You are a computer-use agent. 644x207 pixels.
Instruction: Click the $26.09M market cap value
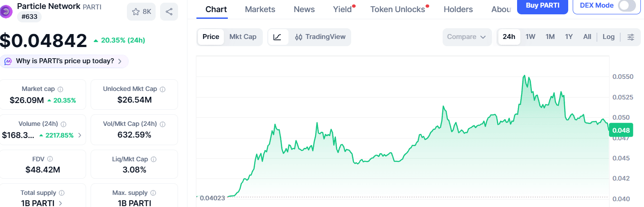click(26, 100)
